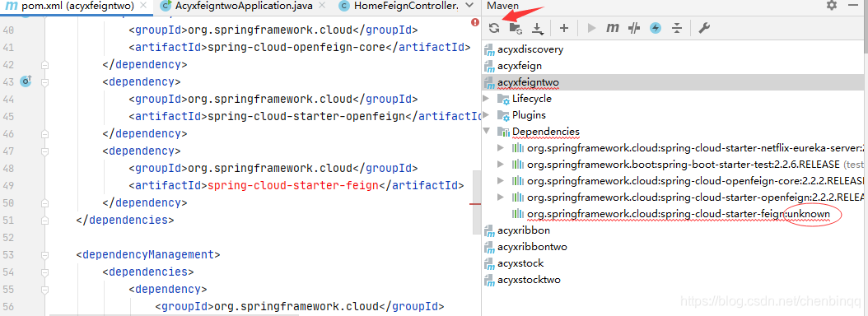
Task: Fold dependency block at line 47
Action: [x=44, y=151]
